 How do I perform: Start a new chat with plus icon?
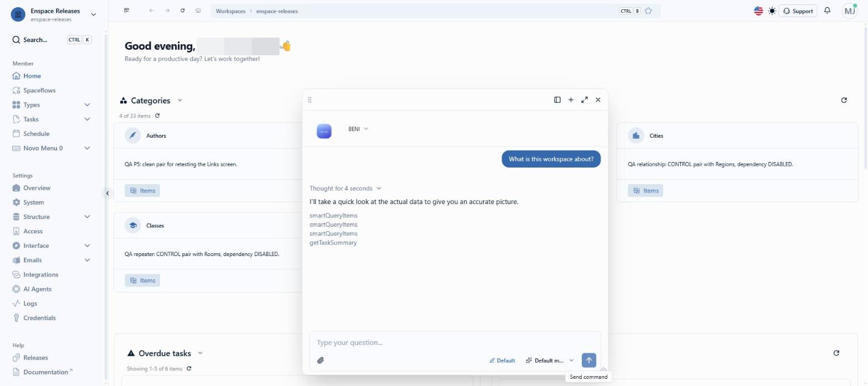click(x=571, y=100)
